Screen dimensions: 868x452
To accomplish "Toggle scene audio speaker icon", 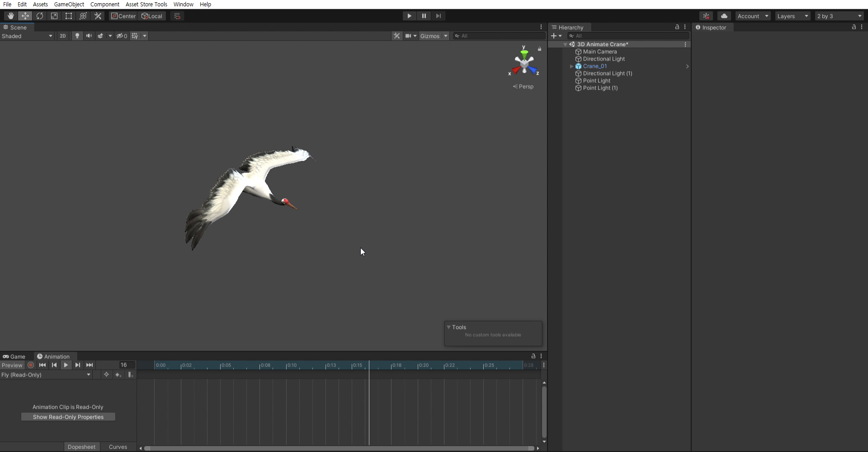I will tap(89, 36).
